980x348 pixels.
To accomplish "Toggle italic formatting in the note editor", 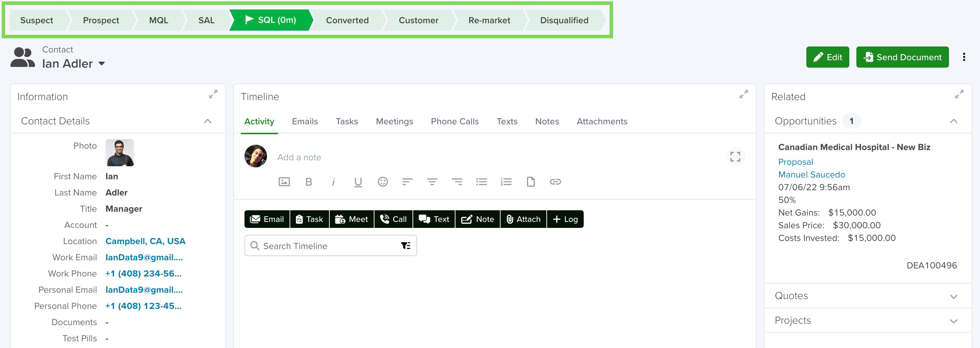I will coord(333,182).
